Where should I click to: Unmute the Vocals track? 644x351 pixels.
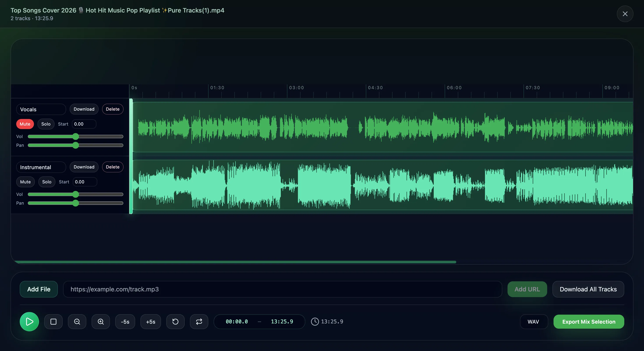tap(25, 124)
